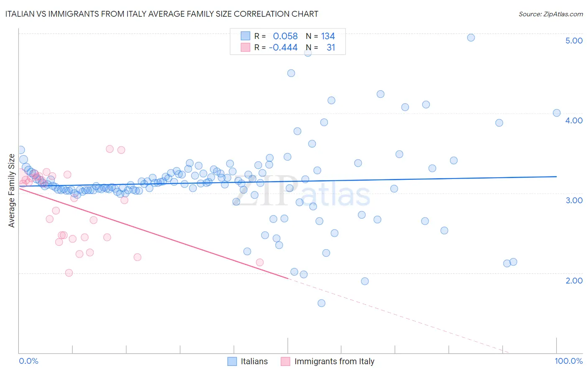Click the lowest blue data point below 2.00

point(322,303)
